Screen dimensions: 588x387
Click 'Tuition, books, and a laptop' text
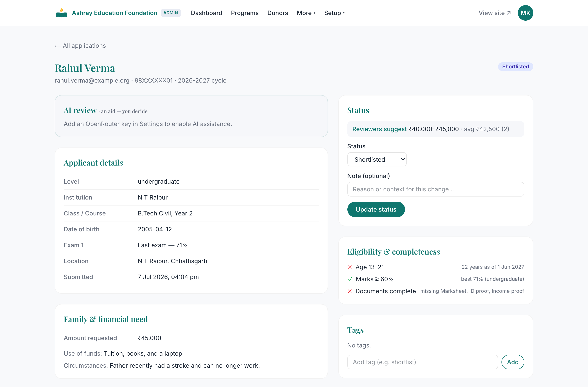point(143,353)
